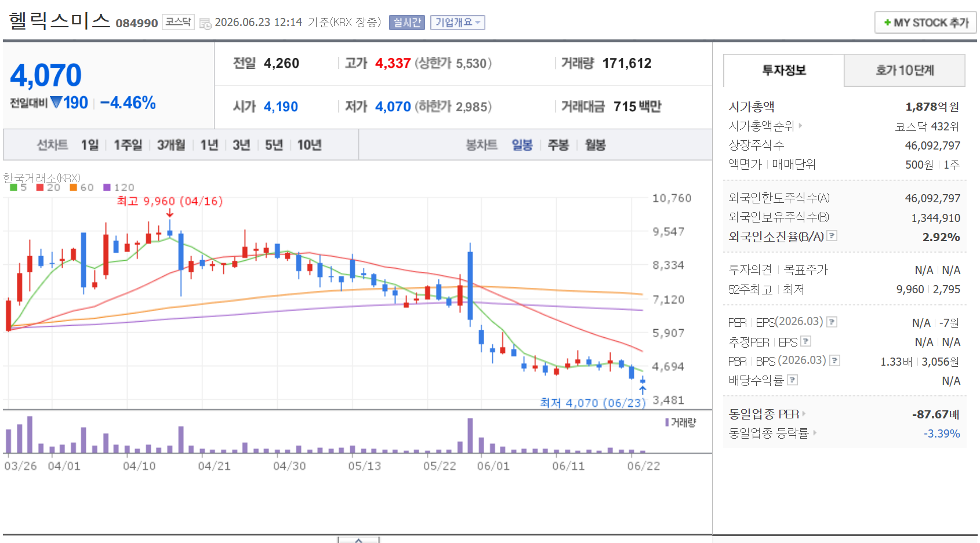This screenshot has height=543, width=980.
Task: Click the 외국인보유주식수(B) label
Action: point(779,217)
